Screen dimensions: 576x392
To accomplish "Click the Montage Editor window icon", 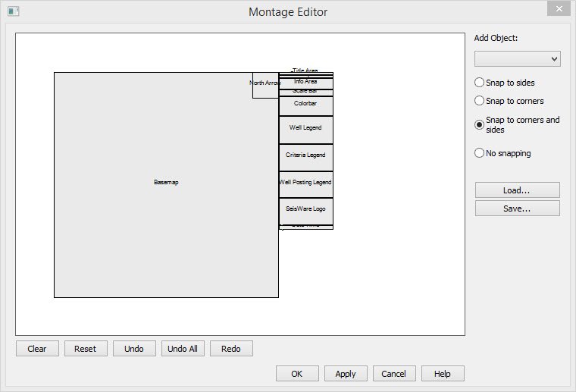I will [13, 11].
